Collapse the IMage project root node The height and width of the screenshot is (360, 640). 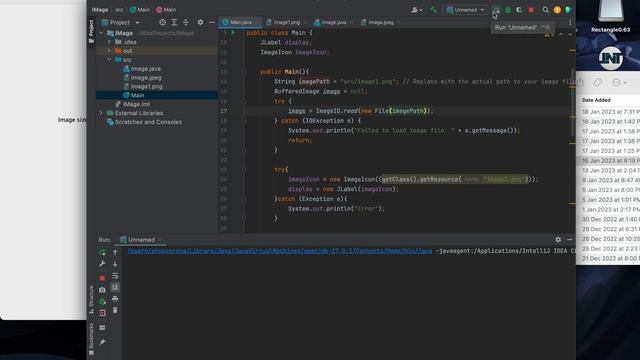click(101, 33)
